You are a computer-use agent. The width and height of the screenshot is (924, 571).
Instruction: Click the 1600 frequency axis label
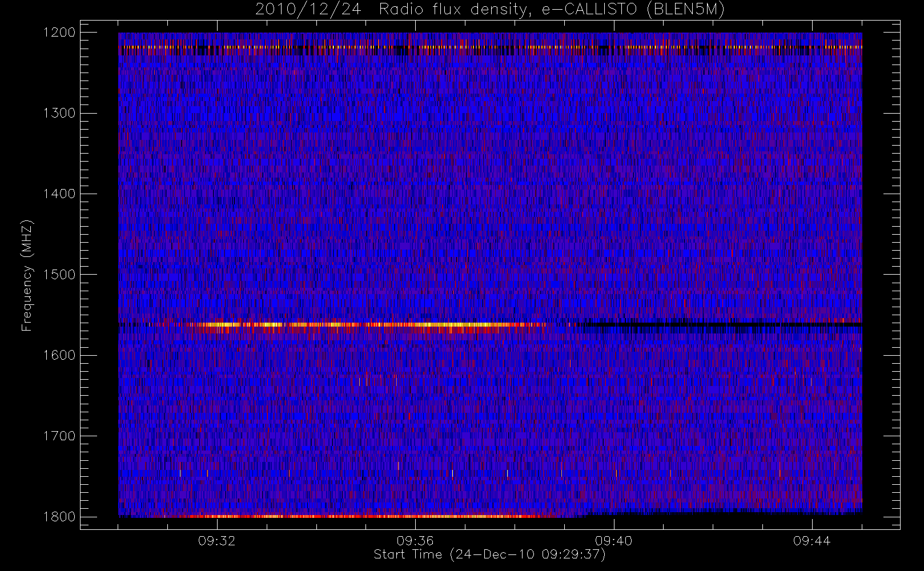(59, 355)
